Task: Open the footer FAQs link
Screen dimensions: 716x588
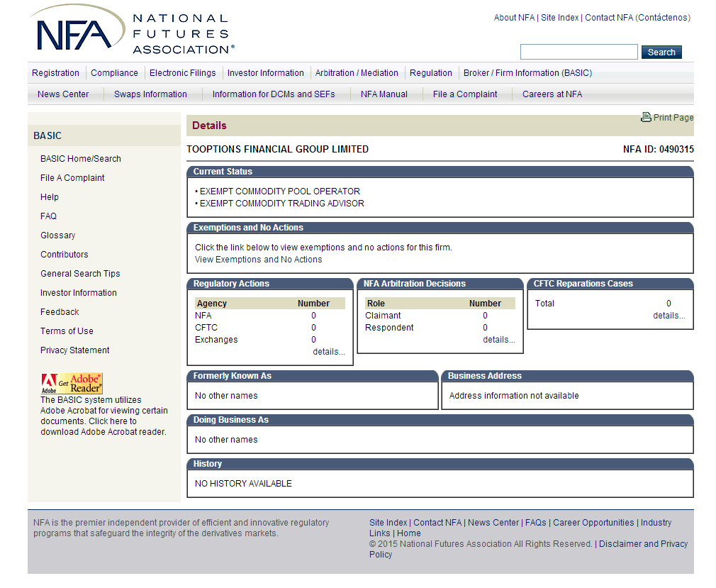Action: click(x=536, y=523)
